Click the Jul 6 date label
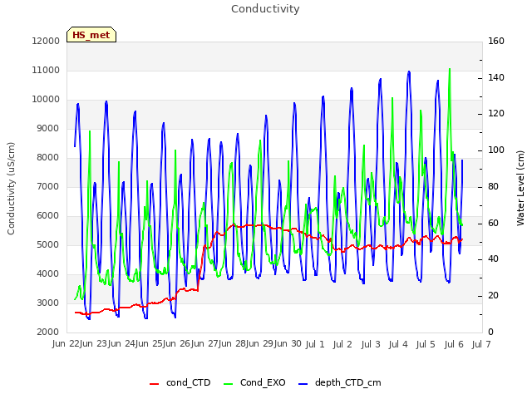 454,344
